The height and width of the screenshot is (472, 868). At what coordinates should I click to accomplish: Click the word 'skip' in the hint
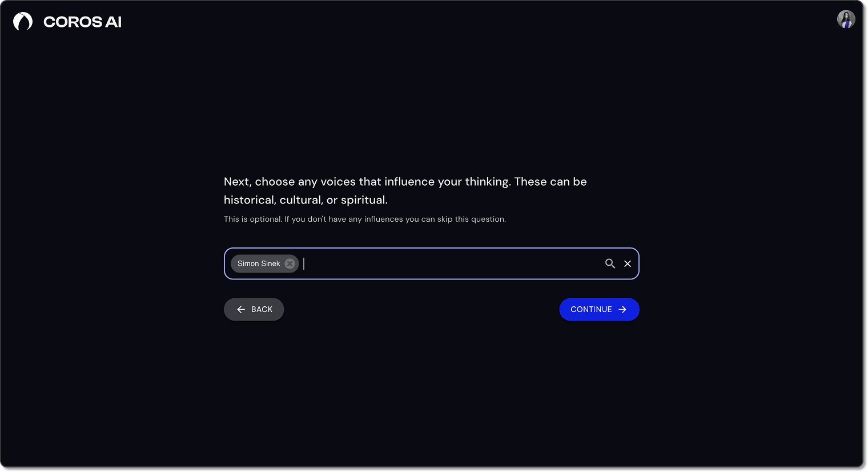click(x=445, y=219)
